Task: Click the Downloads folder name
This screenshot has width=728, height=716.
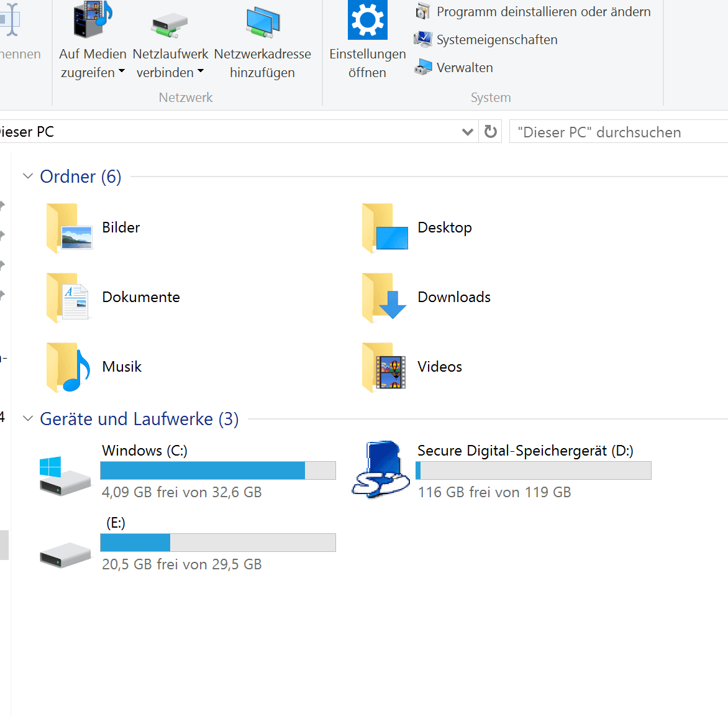Action: (454, 297)
